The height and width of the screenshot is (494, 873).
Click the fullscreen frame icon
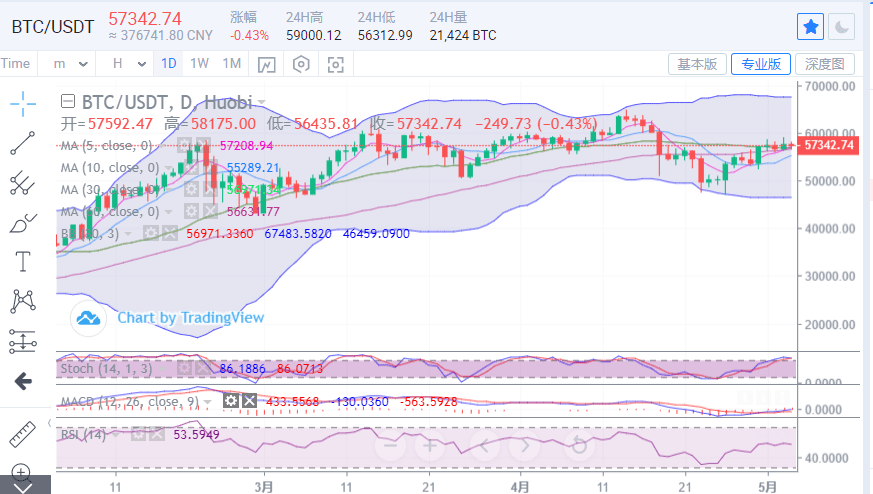(x=335, y=65)
